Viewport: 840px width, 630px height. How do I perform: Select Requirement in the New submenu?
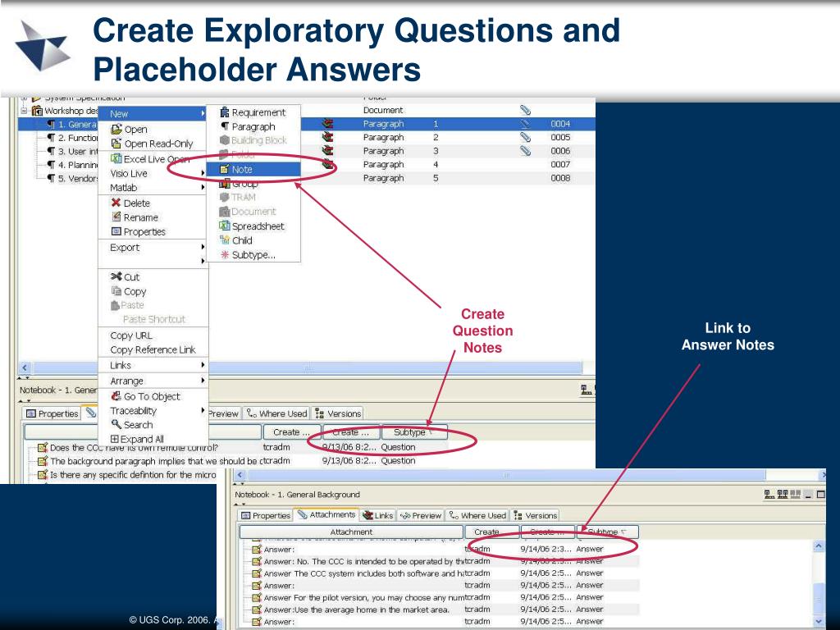(254, 112)
